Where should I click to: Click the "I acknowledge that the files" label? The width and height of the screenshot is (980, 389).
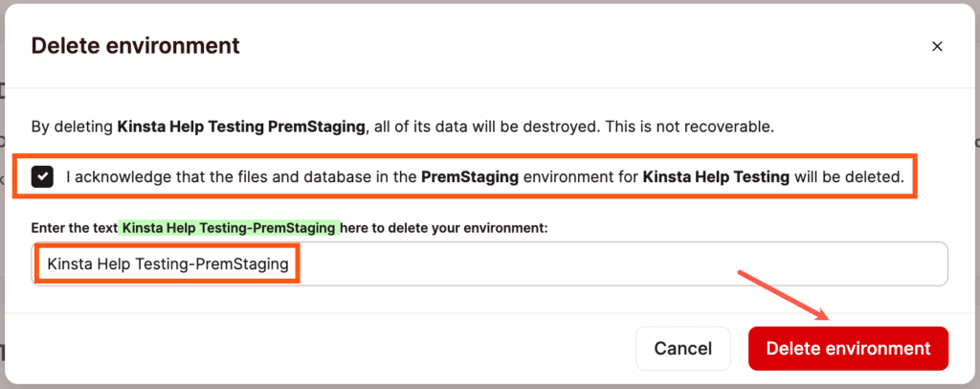point(191,176)
